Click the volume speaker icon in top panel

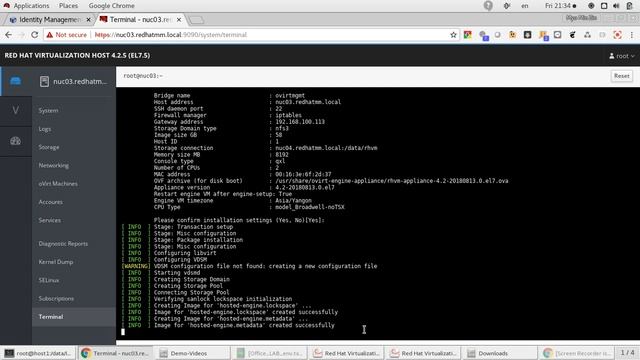pyautogui.click(x=616, y=6)
